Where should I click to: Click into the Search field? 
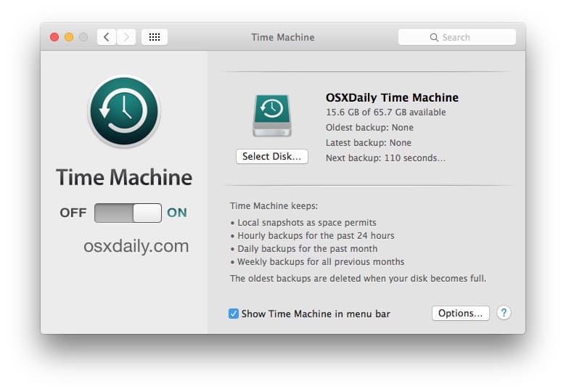457,37
